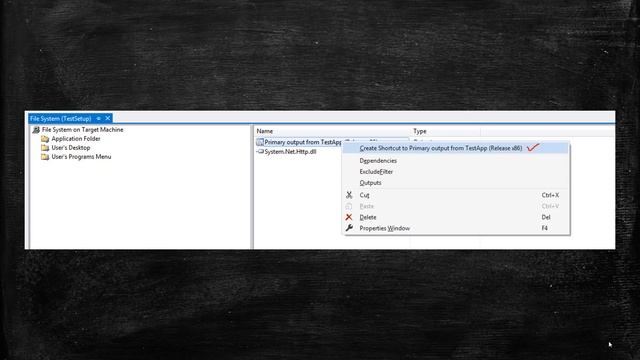The image size is (640, 360).
Task: Click the User's Desktop folder icon
Action: pyautogui.click(x=45, y=148)
